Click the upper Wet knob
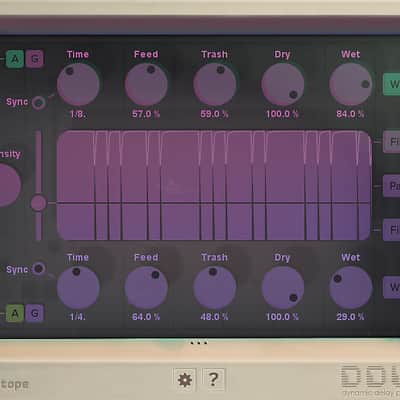 coord(351,84)
